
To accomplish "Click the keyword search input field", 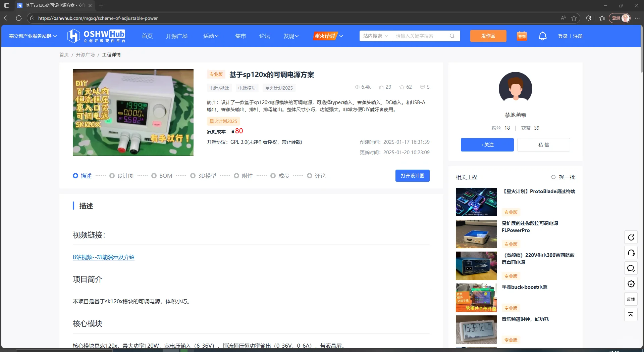I will pos(421,36).
